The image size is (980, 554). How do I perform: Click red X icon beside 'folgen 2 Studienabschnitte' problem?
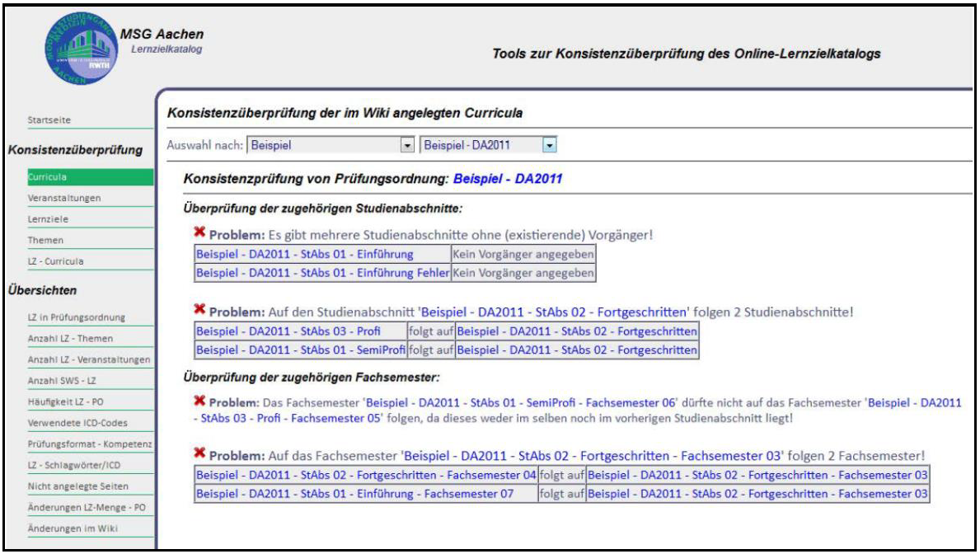click(199, 313)
